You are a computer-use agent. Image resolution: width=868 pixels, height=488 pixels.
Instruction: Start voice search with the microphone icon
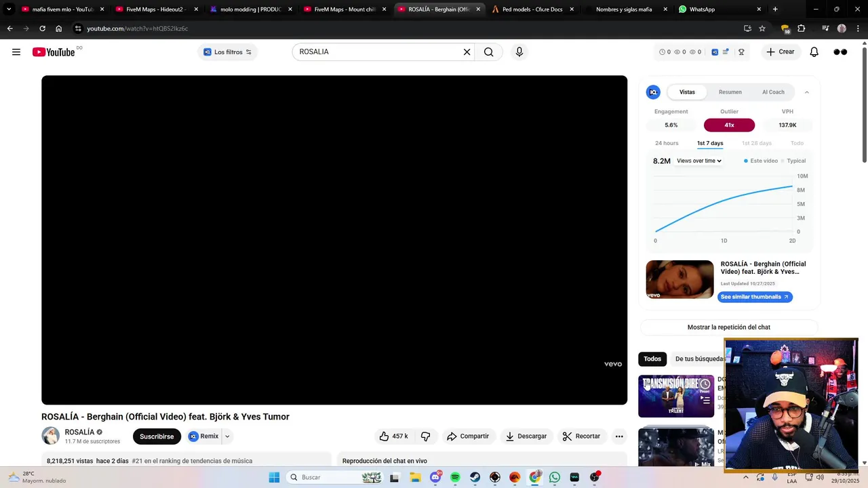519,52
